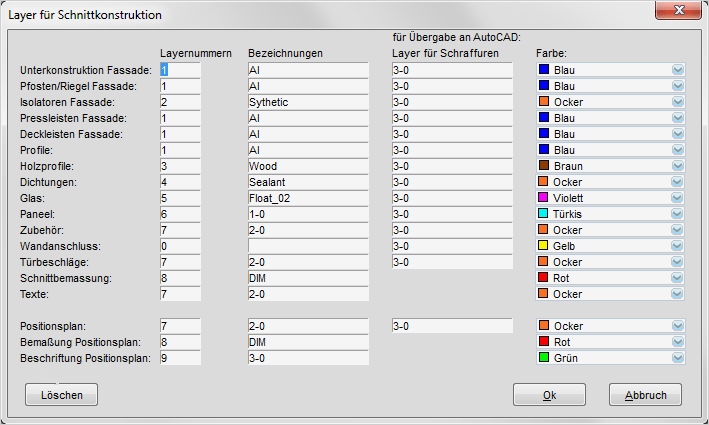Expand the Paneel color dropdown (Türkis)

click(677, 214)
